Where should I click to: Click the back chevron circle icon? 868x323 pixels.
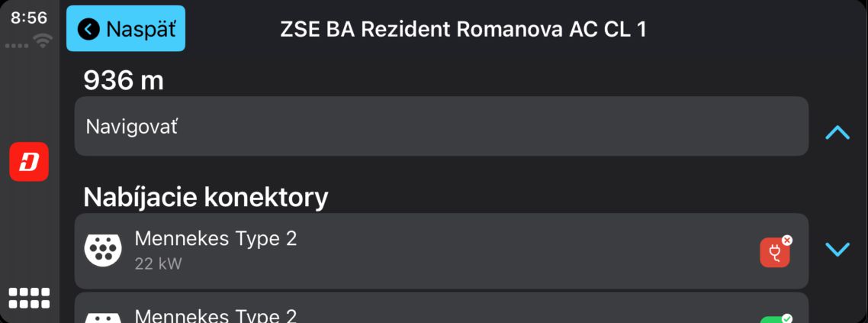click(x=88, y=29)
